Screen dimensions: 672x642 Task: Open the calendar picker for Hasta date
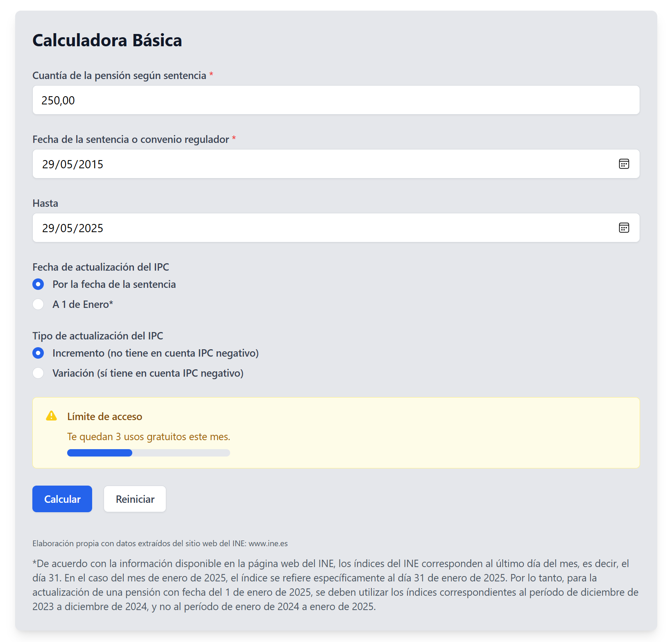[x=624, y=228]
